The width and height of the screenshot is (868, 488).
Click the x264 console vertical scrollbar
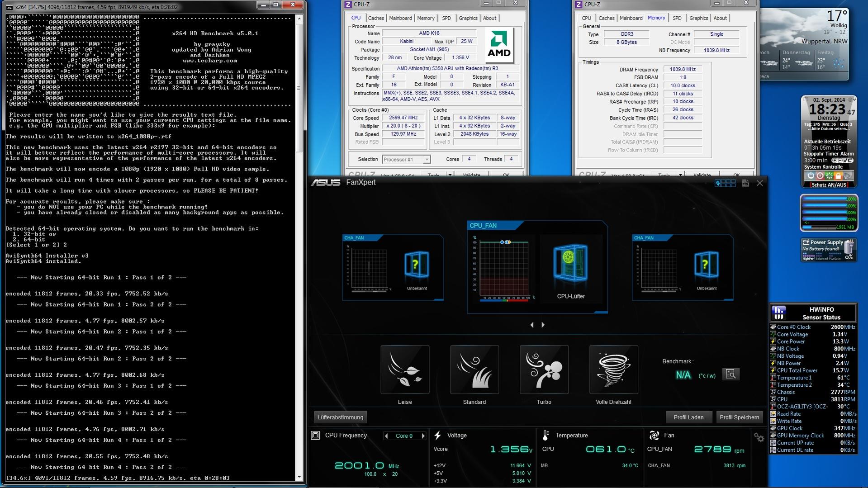(299, 247)
